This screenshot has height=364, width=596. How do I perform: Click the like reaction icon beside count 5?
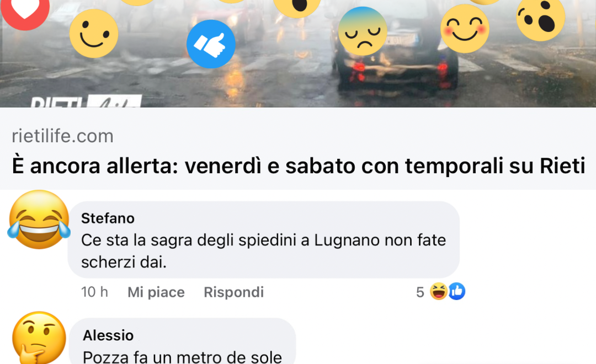tap(457, 291)
